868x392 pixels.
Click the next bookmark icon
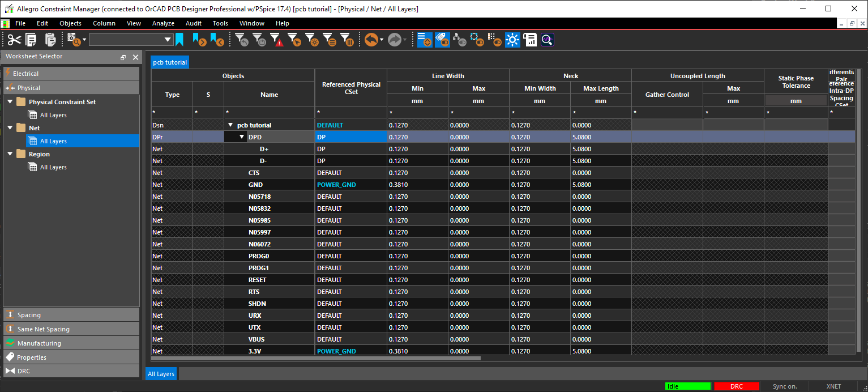199,40
